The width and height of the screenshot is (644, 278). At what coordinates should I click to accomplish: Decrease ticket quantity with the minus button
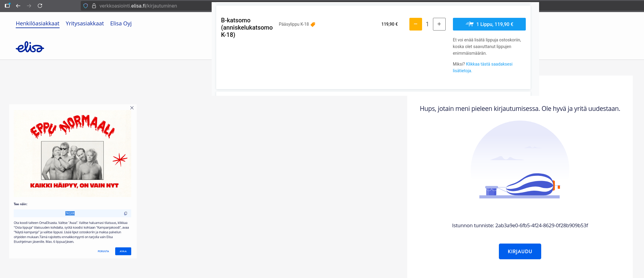416,24
